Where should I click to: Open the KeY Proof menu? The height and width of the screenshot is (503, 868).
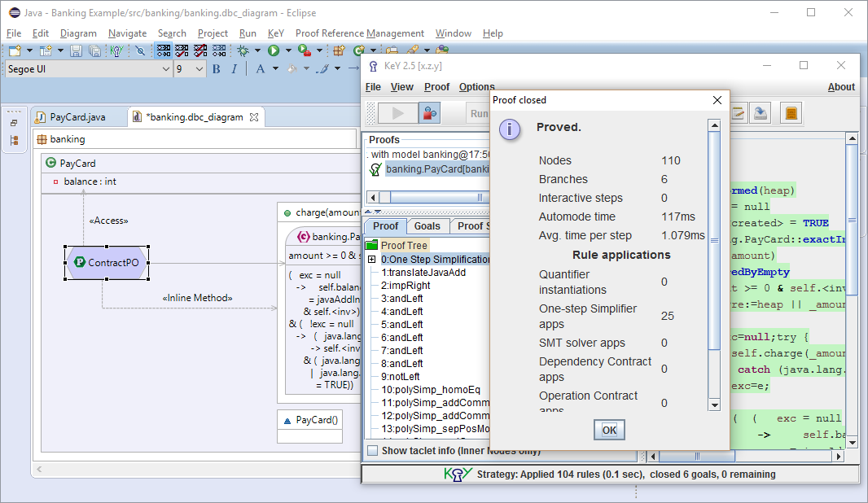coord(436,87)
